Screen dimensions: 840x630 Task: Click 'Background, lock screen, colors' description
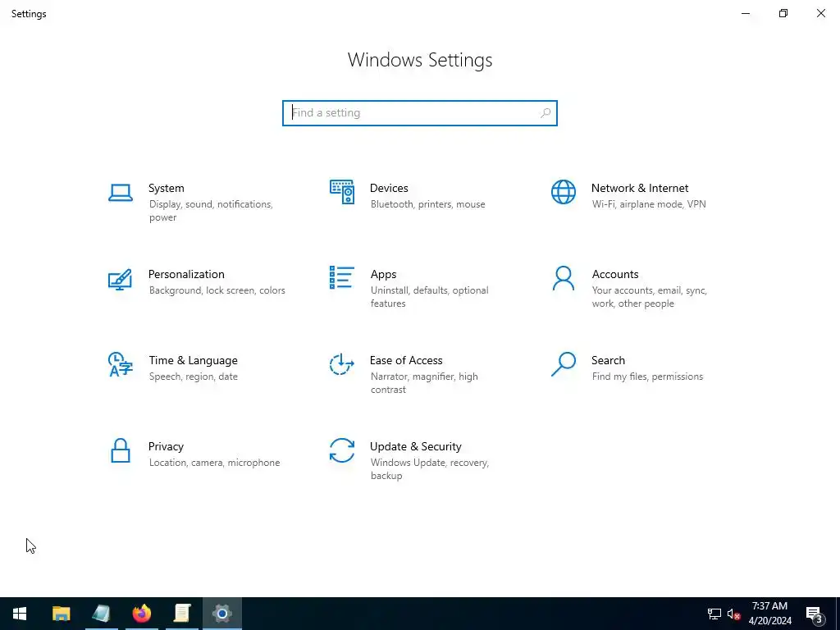click(x=217, y=290)
